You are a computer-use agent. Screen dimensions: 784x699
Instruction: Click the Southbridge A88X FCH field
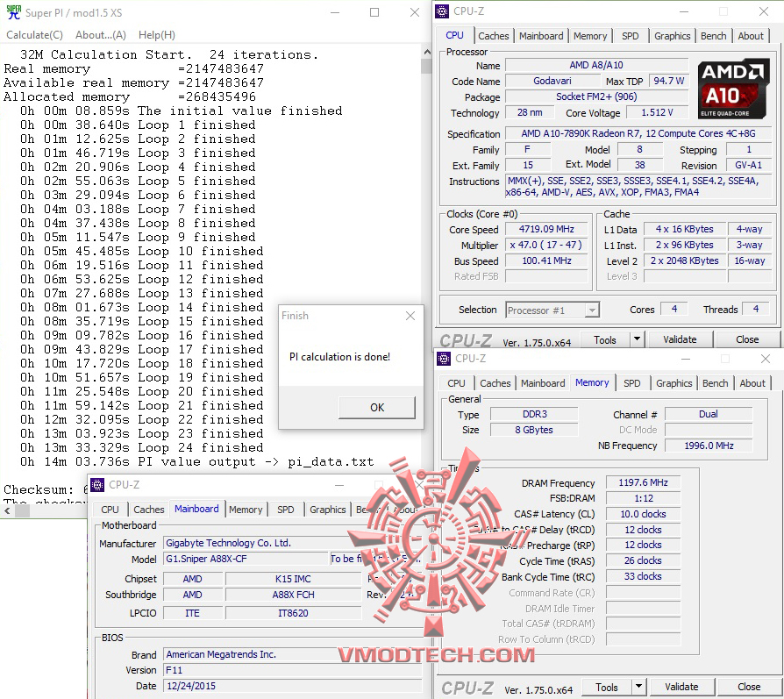pos(293,595)
